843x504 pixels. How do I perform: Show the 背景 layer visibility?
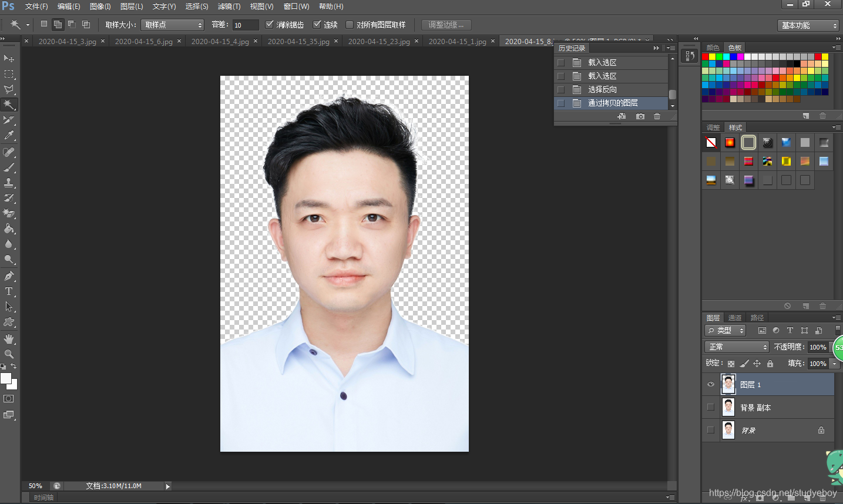pos(711,430)
